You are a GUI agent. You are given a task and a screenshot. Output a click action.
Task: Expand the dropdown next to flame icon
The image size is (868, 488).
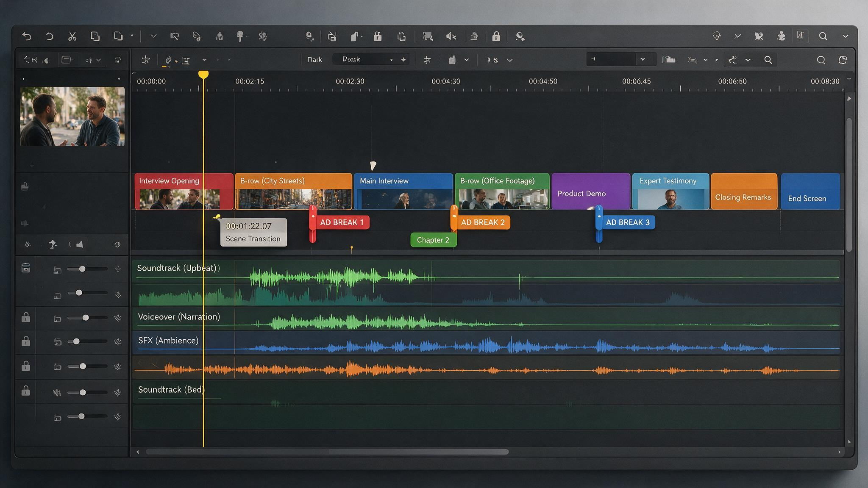point(467,60)
